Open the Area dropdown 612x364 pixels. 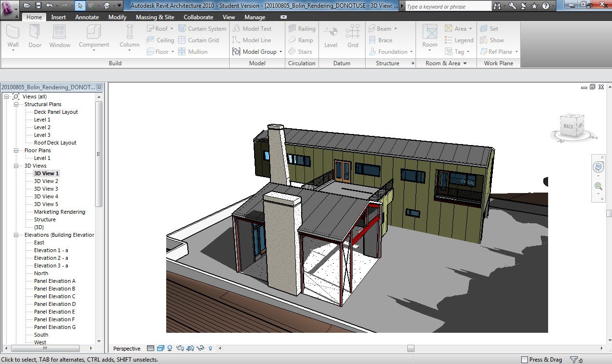coord(470,29)
